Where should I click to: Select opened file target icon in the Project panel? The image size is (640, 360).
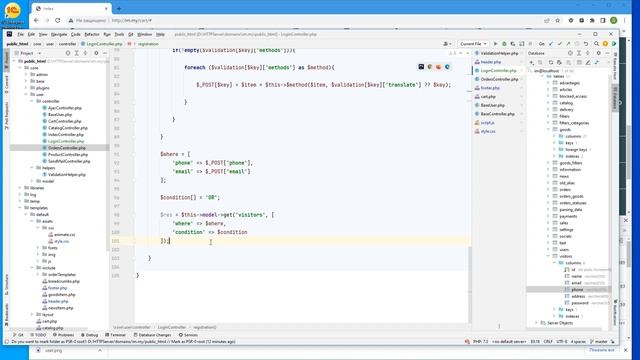[x=68, y=53]
